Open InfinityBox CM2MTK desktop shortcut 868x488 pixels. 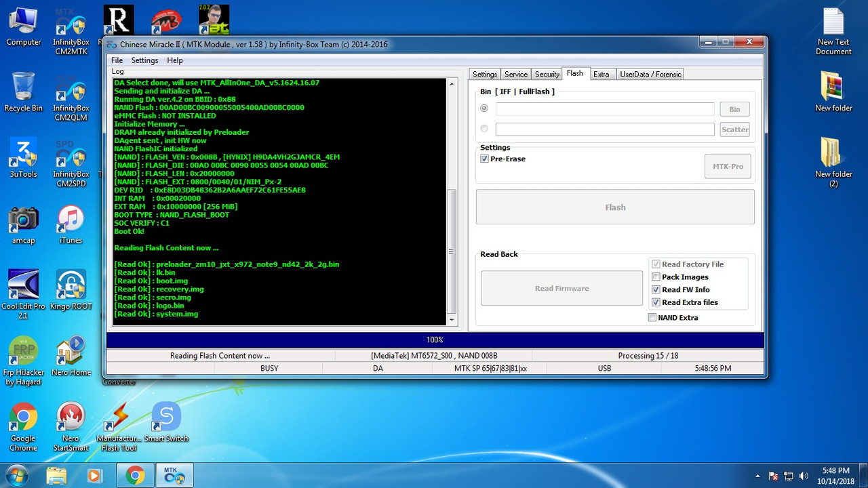(71, 32)
